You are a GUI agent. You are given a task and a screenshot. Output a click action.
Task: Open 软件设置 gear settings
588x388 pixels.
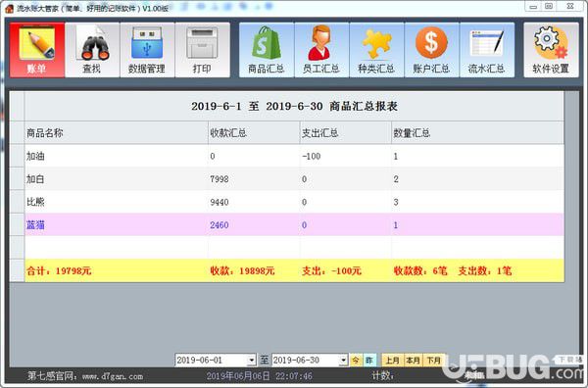click(x=551, y=50)
